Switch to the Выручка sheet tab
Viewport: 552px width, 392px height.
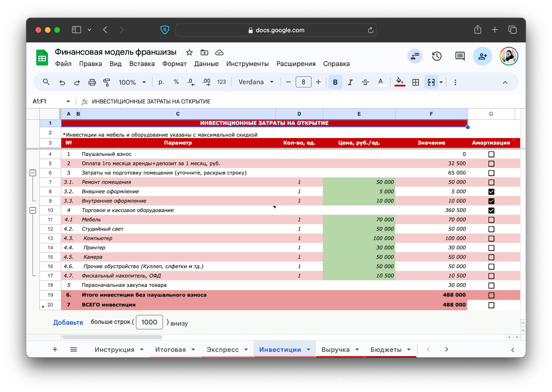pyautogui.click(x=335, y=350)
